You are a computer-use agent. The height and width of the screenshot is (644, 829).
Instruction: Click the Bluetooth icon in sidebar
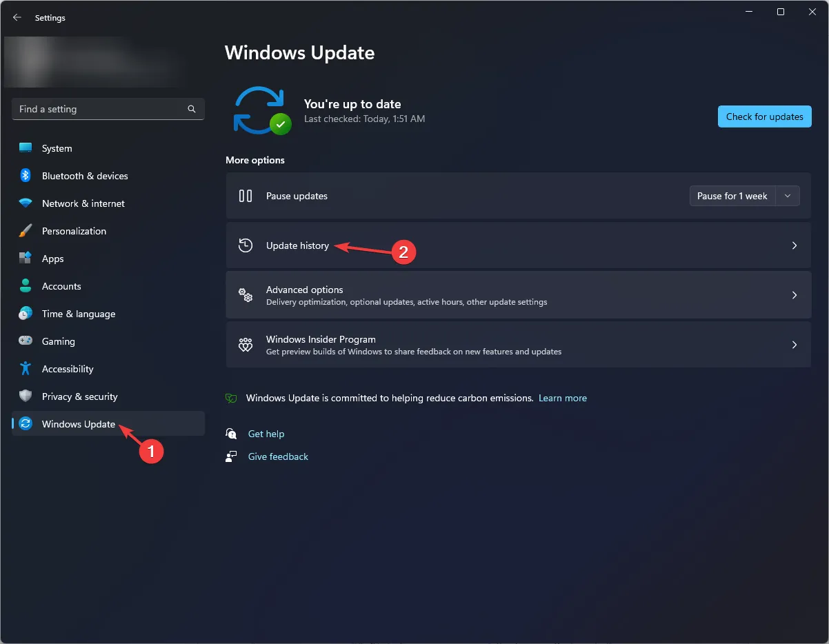[26, 176]
